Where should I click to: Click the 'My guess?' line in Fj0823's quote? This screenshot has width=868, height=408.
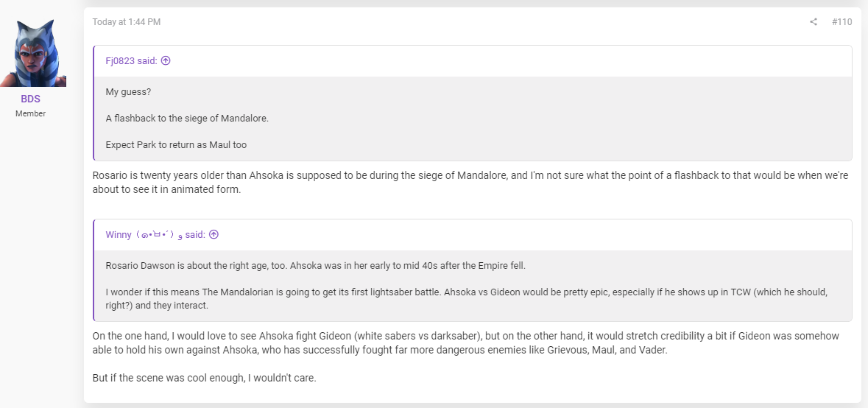[x=128, y=92]
